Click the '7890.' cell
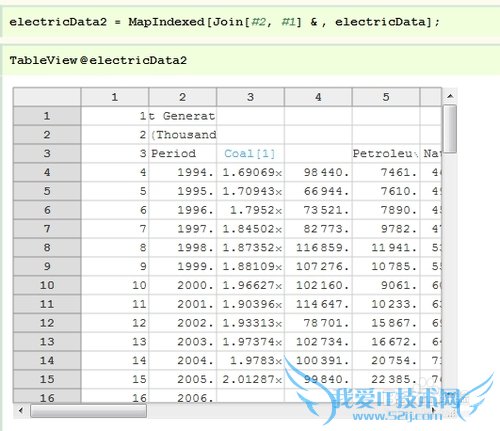This screenshot has width=500, height=431. click(386, 210)
